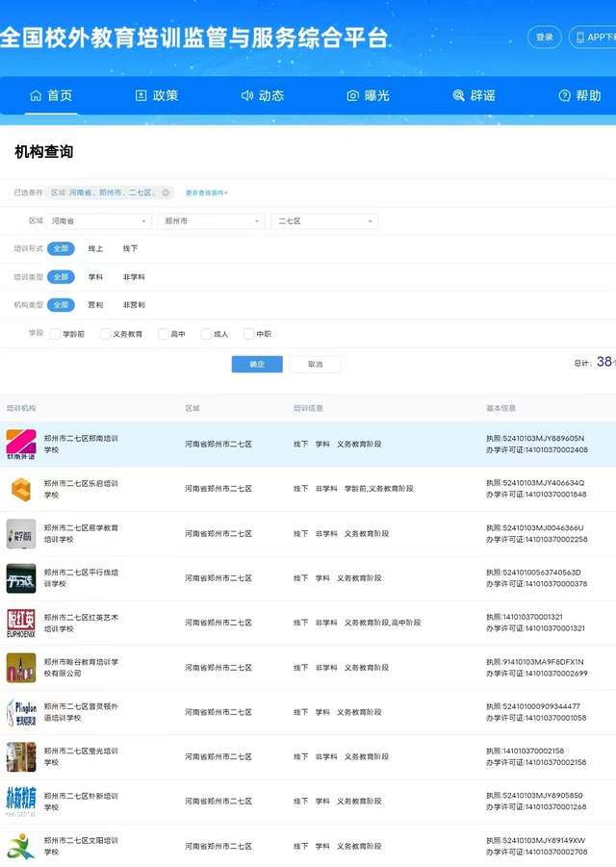Expand 更多查询条件 link
616x867 pixels.
point(206,193)
